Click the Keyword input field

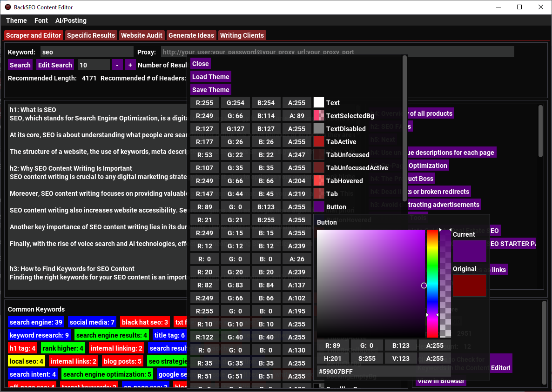click(x=86, y=52)
